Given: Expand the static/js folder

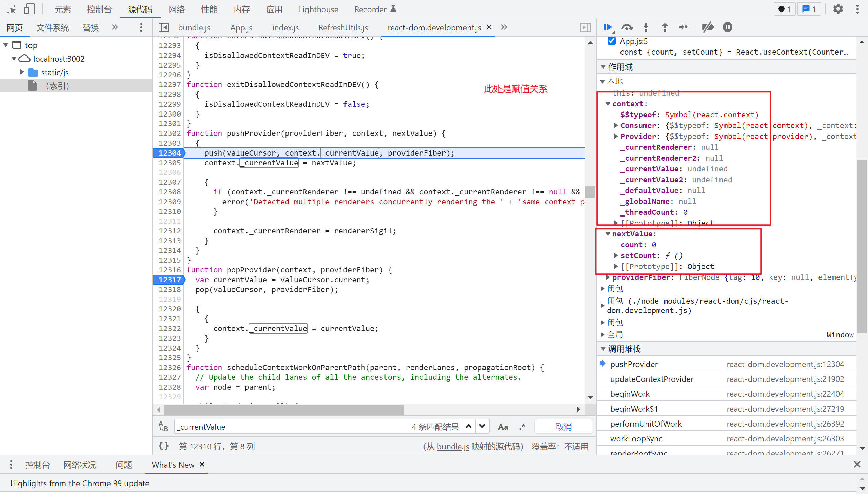Looking at the screenshot, I should (x=22, y=72).
